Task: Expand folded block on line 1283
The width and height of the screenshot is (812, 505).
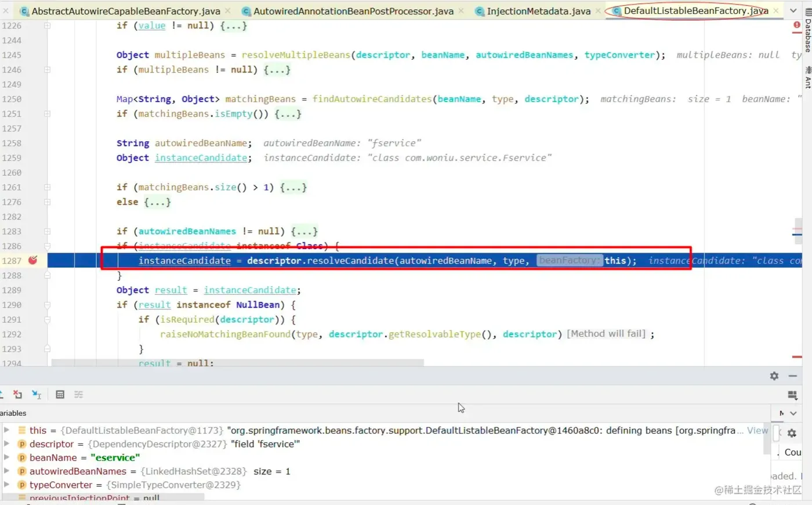Action: (47, 232)
